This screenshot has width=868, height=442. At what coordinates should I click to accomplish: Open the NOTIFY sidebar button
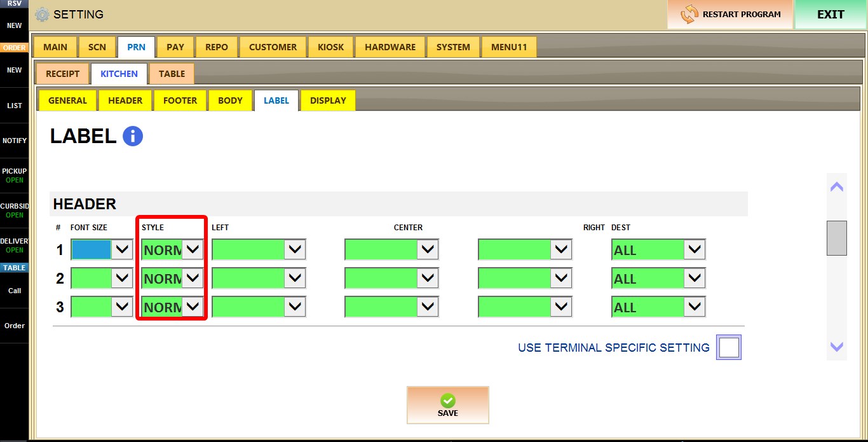(14, 141)
